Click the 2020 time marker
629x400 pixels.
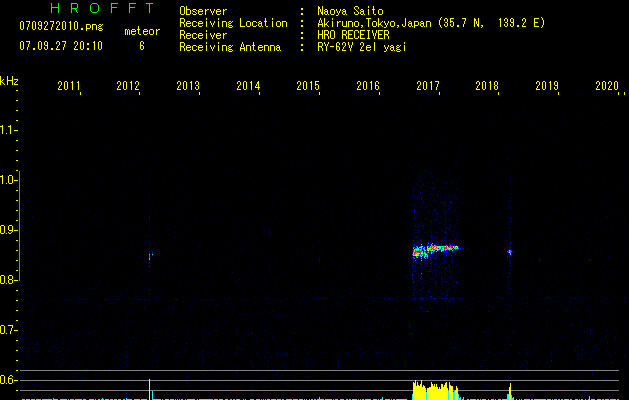[x=606, y=87]
